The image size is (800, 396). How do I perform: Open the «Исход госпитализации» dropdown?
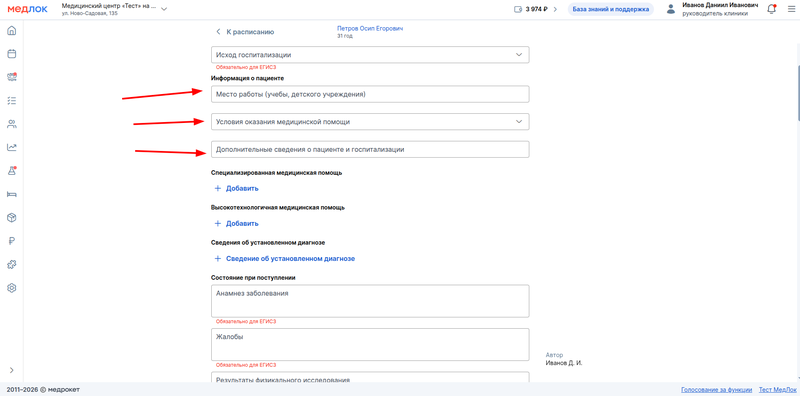pyautogui.click(x=370, y=55)
